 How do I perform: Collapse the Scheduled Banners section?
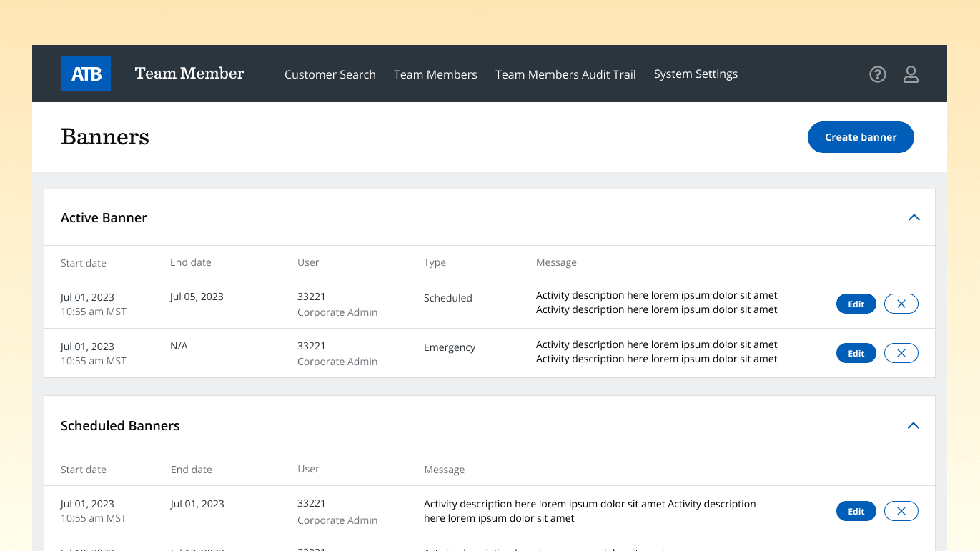913,425
